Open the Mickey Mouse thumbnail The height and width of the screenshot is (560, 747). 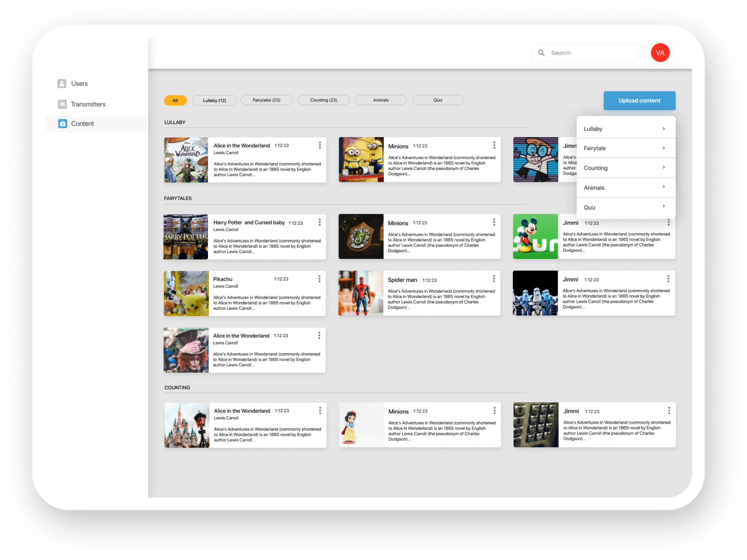point(535,237)
